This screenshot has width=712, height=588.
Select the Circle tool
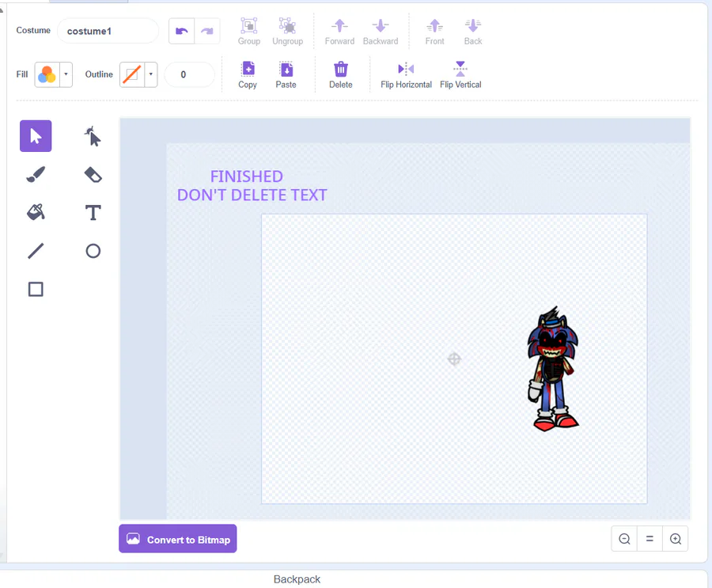tap(93, 251)
